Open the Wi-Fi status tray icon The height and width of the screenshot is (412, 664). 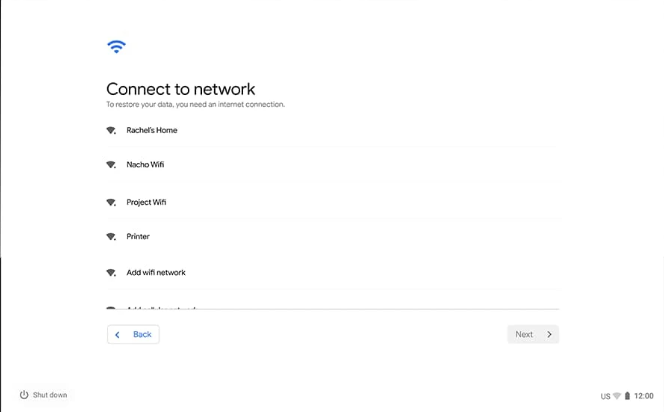(617, 396)
